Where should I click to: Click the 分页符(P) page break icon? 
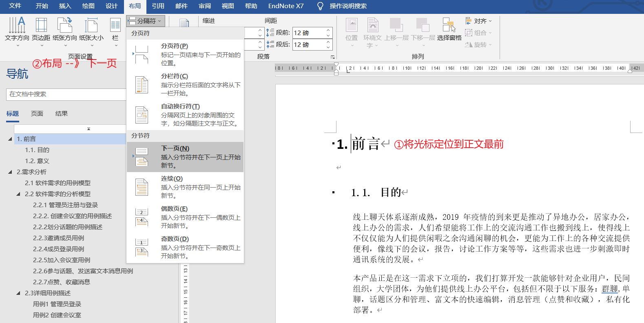142,55
